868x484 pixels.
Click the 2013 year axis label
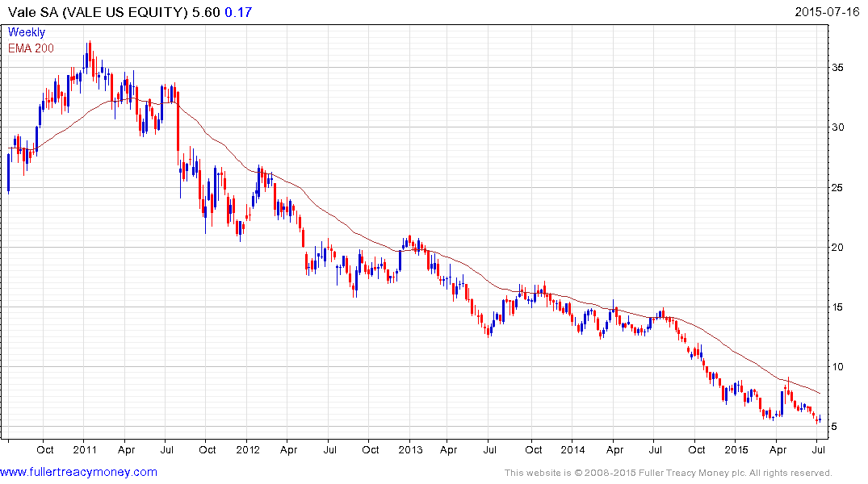point(410,449)
